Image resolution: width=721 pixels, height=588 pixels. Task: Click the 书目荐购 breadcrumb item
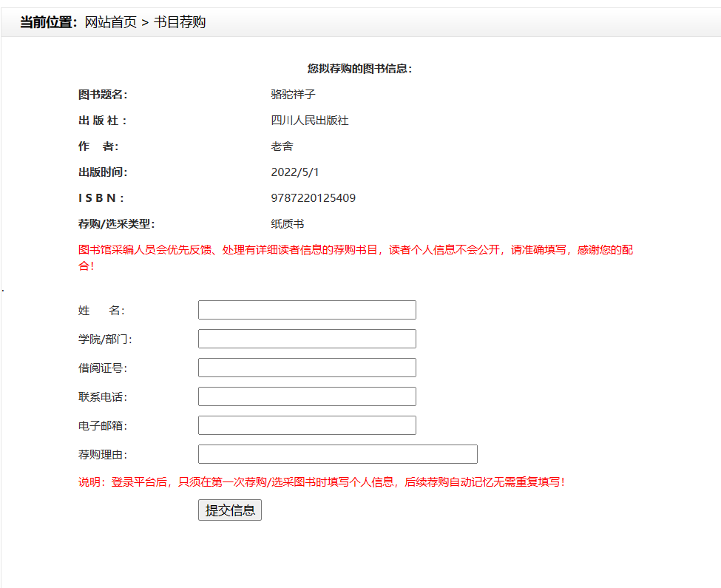(x=180, y=22)
